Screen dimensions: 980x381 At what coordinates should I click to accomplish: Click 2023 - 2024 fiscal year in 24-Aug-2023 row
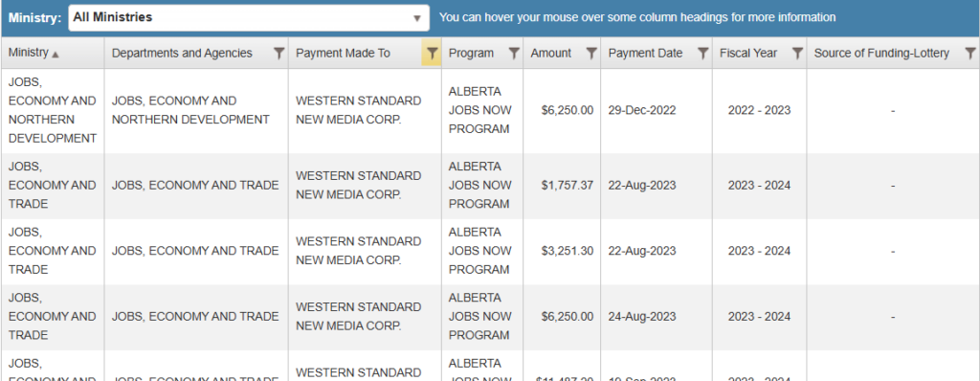click(x=759, y=317)
